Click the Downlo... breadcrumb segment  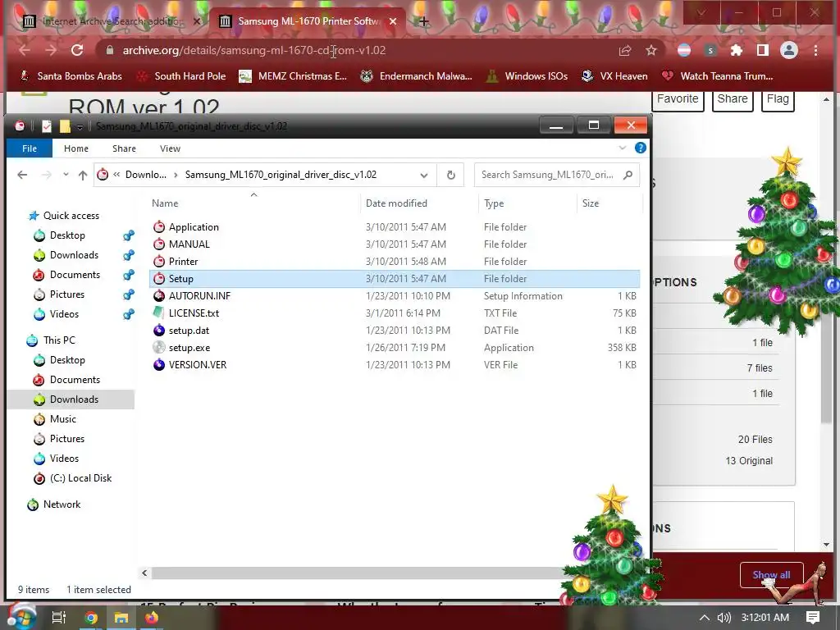[146, 175]
